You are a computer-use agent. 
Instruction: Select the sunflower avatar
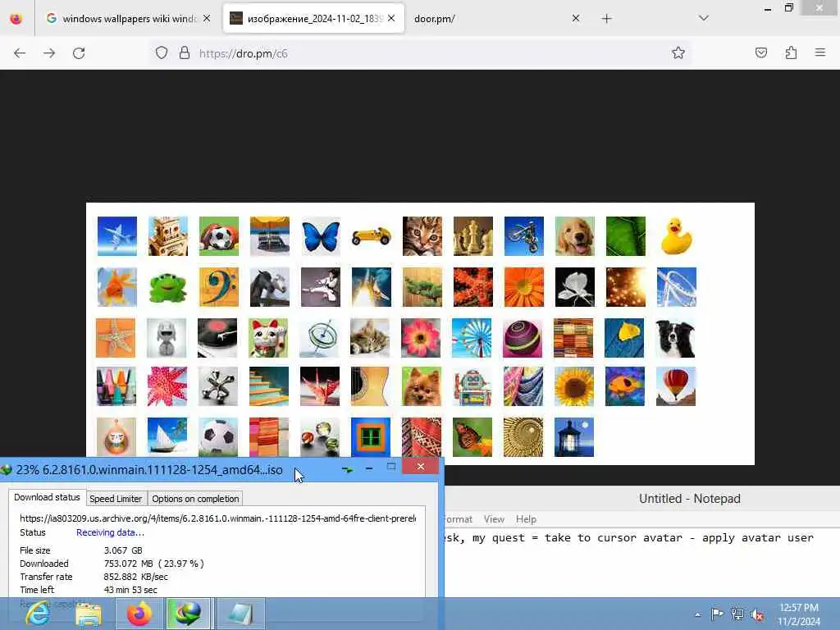click(x=573, y=386)
